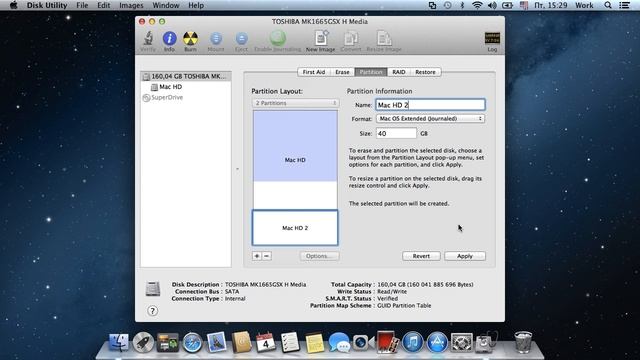Screen dimensions: 640x360
Task: Select the Mac HD 2 partition block
Action: (295, 228)
